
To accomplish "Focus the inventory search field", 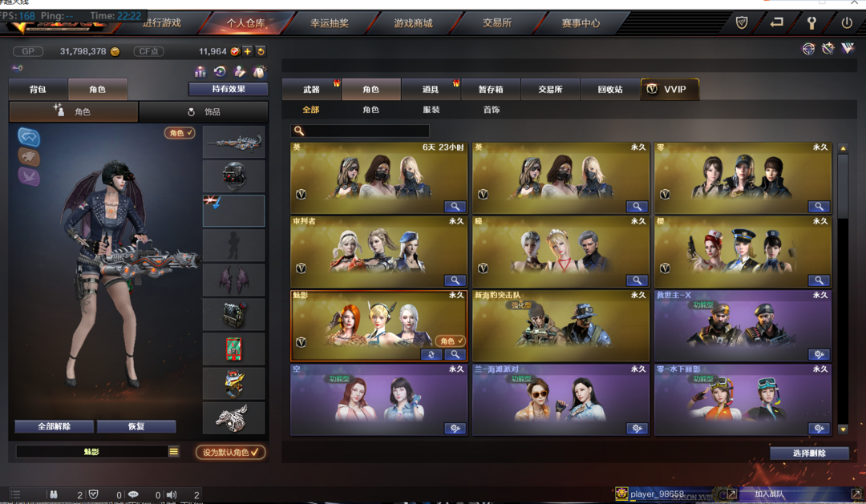I will (360, 131).
